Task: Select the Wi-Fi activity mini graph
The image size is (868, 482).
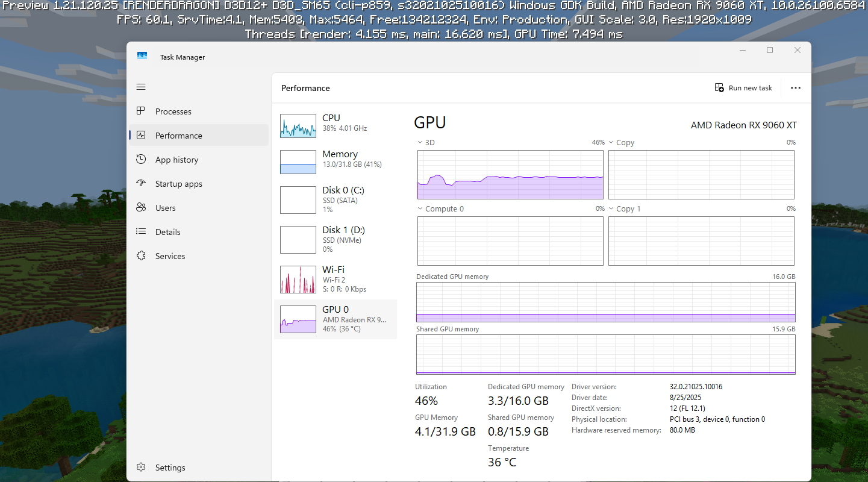Action: click(x=298, y=280)
